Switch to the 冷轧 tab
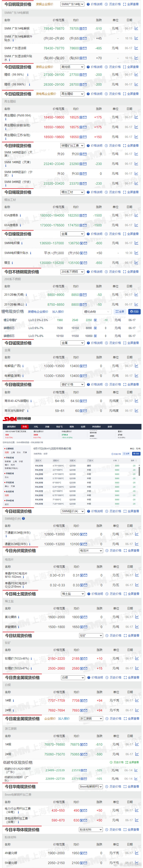143x868 pixels. (36, 427)
